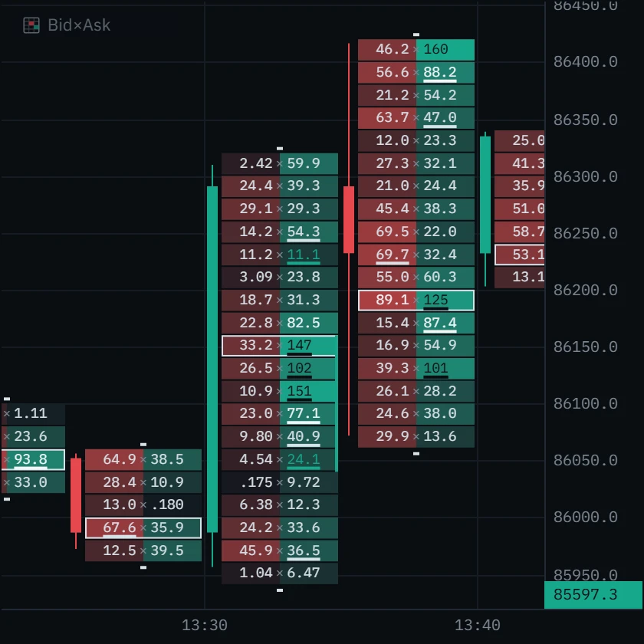Click the highlighted 67.6 × 35.9 POC cell
The height and width of the screenshot is (644, 644).
[x=143, y=527]
